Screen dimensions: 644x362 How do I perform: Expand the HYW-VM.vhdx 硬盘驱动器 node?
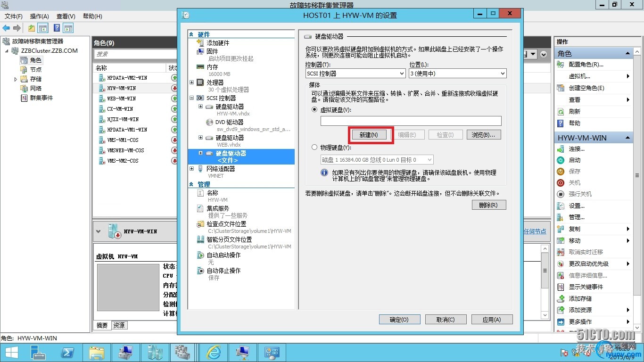200,107
